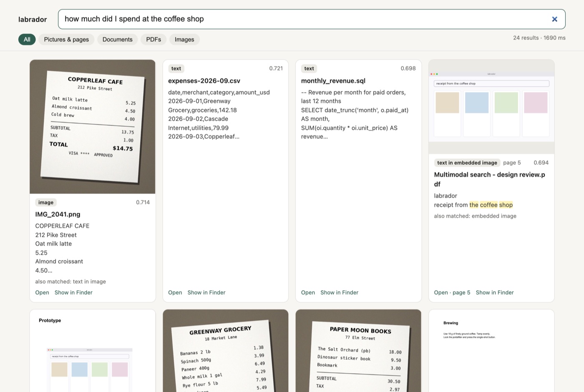Click the Paper Moon Books receipt thumbnail
Screen dimensions: 584x392
pos(358,351)
